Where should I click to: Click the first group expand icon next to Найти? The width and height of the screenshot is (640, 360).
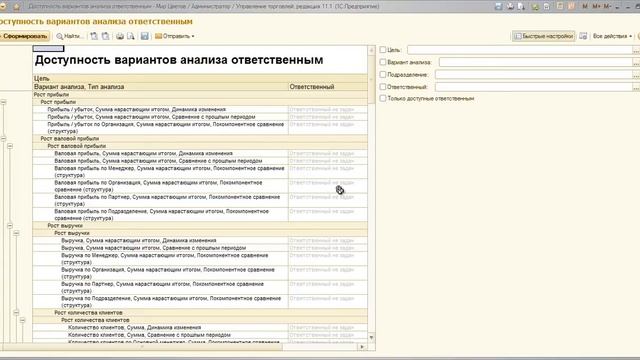pyautogui.click(x=94, y=36)
